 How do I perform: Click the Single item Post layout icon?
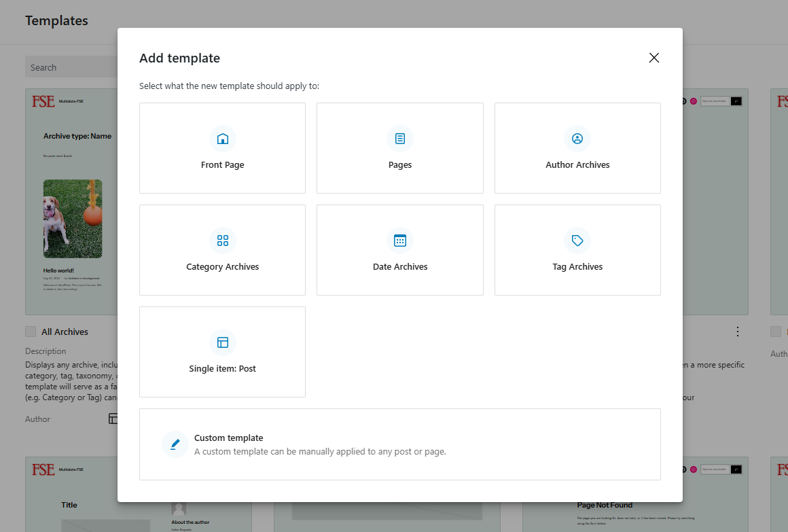222,342
